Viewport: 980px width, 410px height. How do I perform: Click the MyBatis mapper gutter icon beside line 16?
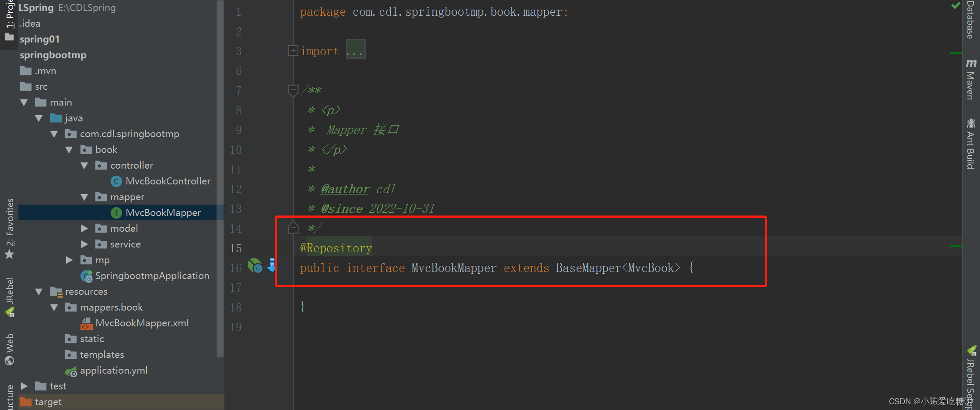(x=255, y=265)
